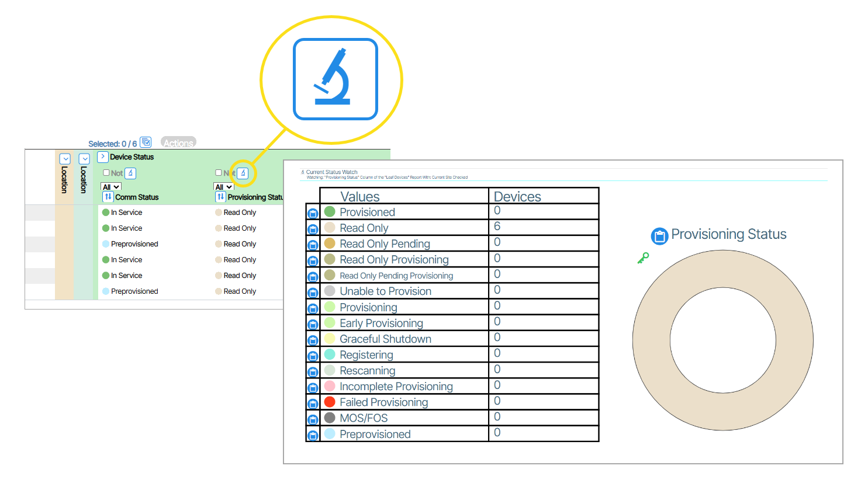Expand the Device Status column group
The height and width of the screenshot is (483, 868).
tap(102, 157)
